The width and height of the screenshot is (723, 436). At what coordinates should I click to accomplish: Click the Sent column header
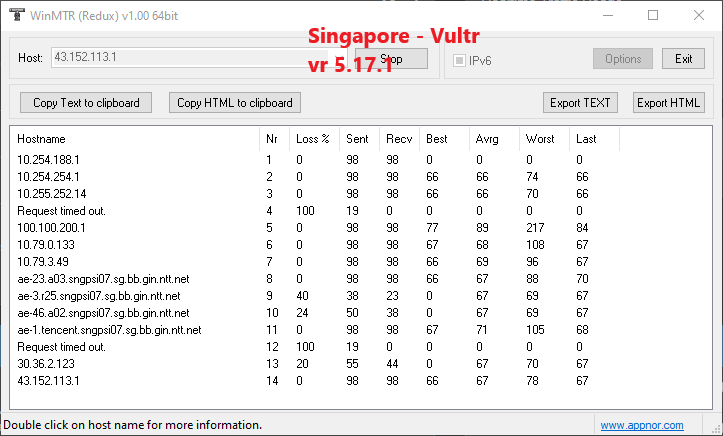point(360,139)
